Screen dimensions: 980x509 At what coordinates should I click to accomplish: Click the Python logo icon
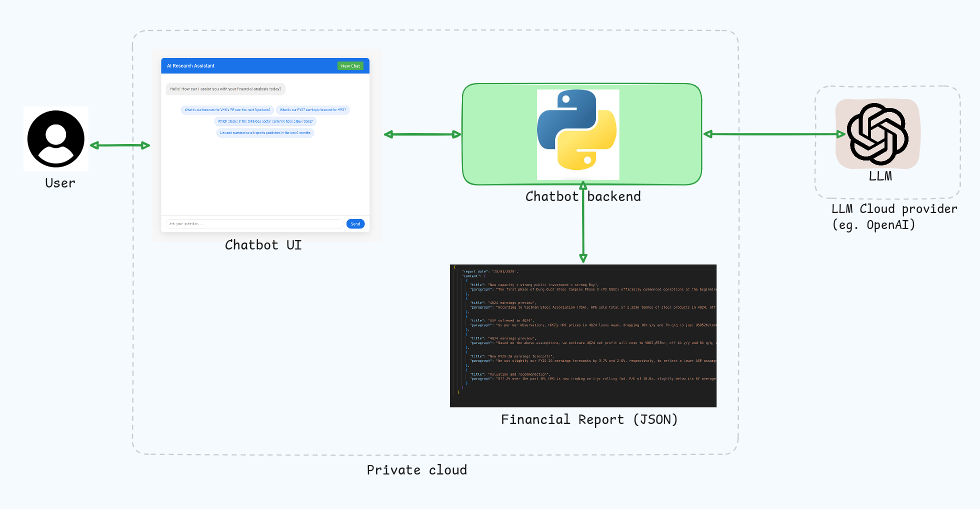click(x=577, y=131)
